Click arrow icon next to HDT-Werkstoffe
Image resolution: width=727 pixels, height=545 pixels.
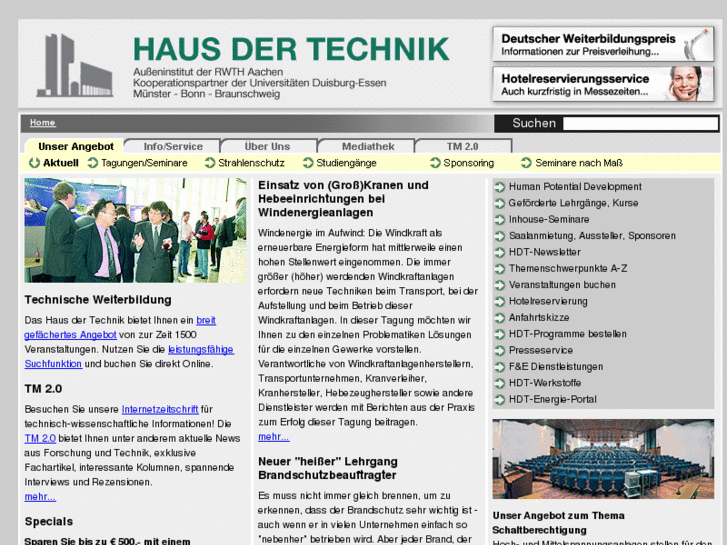[x=499, y=383]
